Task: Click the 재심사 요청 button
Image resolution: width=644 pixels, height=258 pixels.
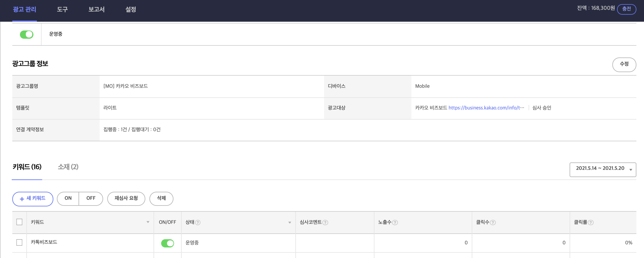Action: [x=126, y=198]
